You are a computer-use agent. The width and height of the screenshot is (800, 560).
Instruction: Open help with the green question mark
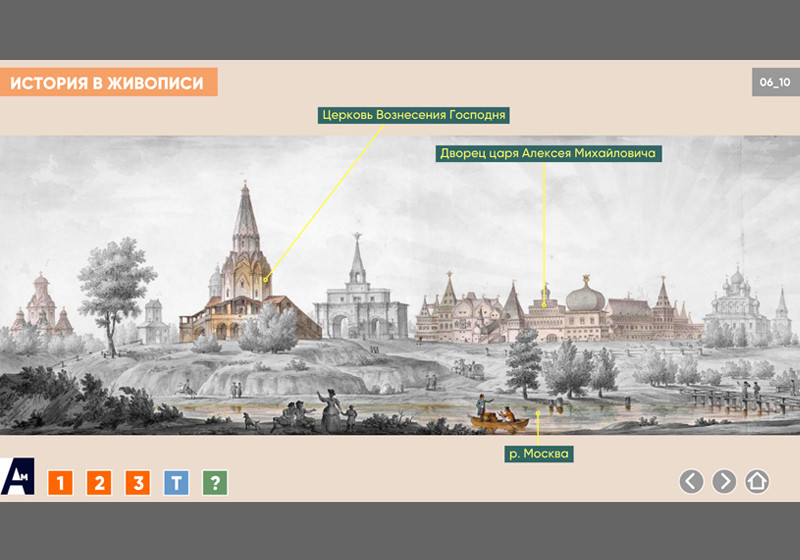point(215,483)
